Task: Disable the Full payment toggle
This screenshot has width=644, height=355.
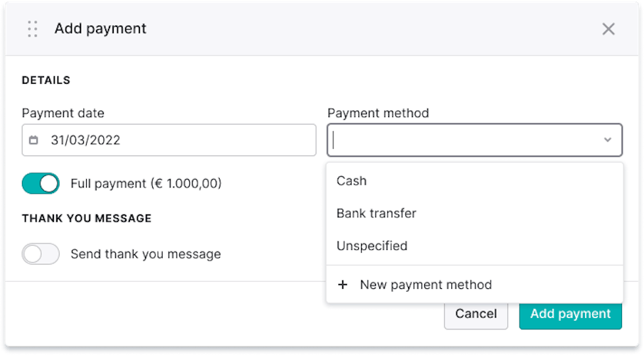Action: coord(41,183)
